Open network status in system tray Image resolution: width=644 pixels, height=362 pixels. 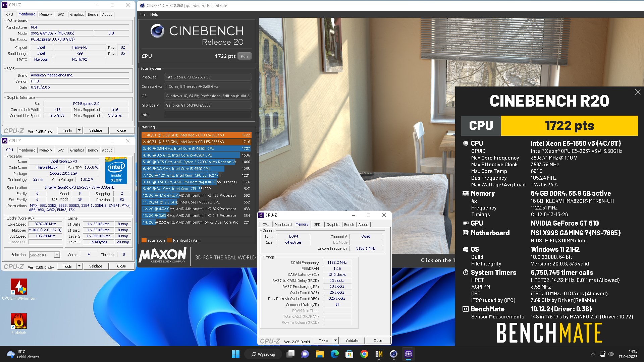click(x=602, y=354)
